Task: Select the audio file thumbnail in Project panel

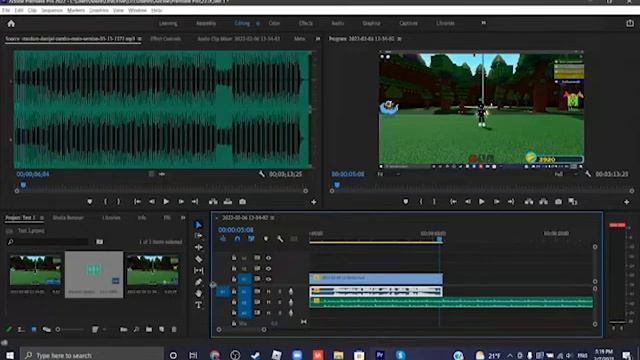Action: coord(94,274)
